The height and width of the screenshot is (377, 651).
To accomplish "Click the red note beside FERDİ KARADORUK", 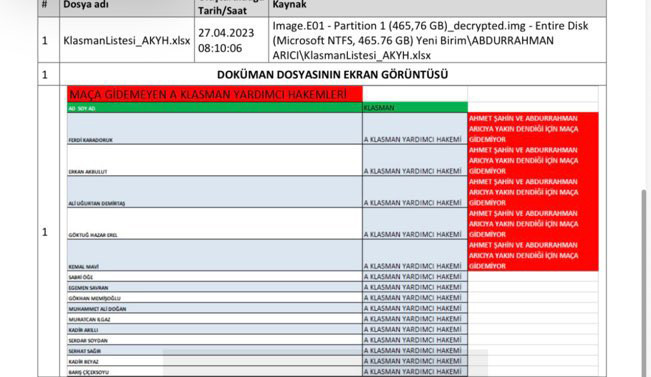I will pyautogui.click(x=533, y=129).
